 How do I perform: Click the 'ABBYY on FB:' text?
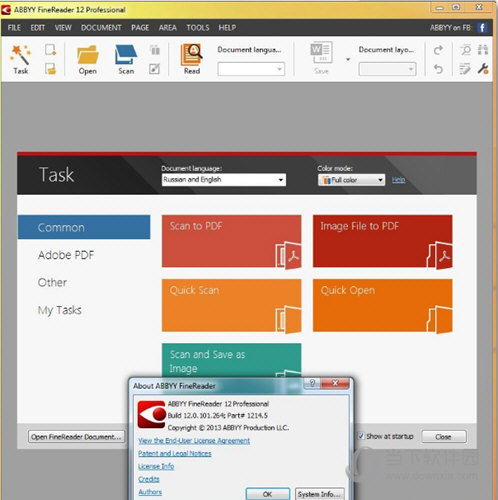(451, 28)
